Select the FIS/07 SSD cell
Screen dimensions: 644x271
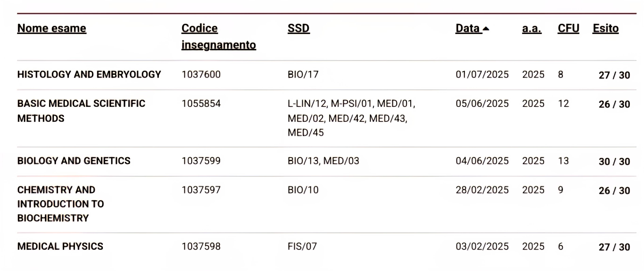click(x=302, y=246)
